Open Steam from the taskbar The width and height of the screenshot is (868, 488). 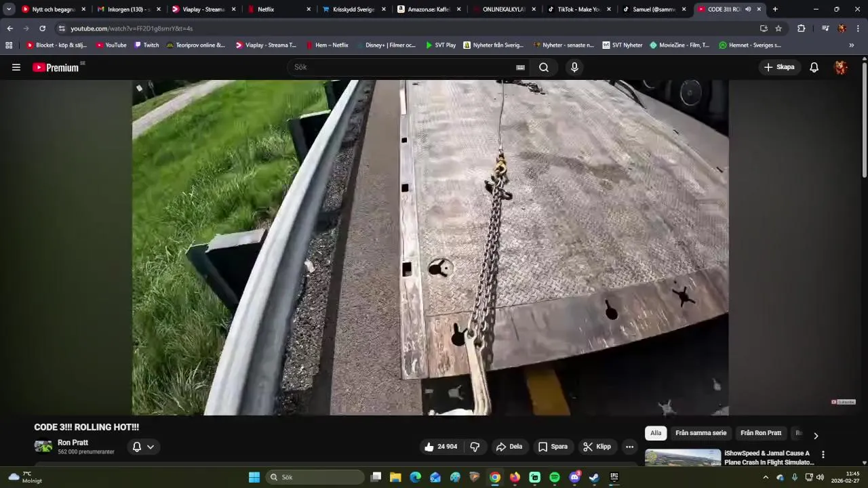[594, 477]
